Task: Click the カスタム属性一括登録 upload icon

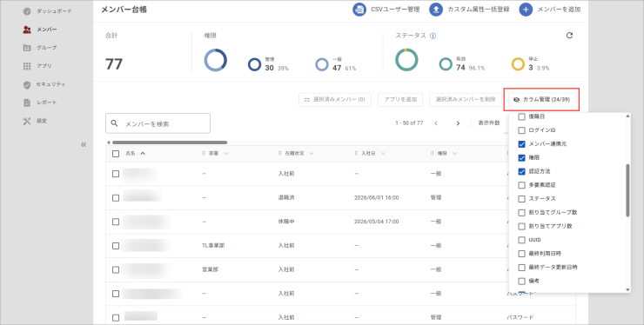Action: [x=436, y=9]
